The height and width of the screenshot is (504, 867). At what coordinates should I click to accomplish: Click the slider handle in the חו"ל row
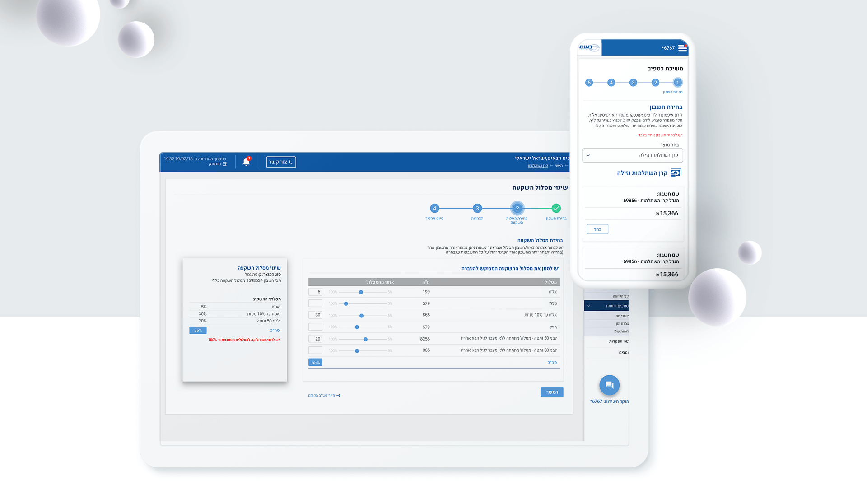click(x=357, y=327)
